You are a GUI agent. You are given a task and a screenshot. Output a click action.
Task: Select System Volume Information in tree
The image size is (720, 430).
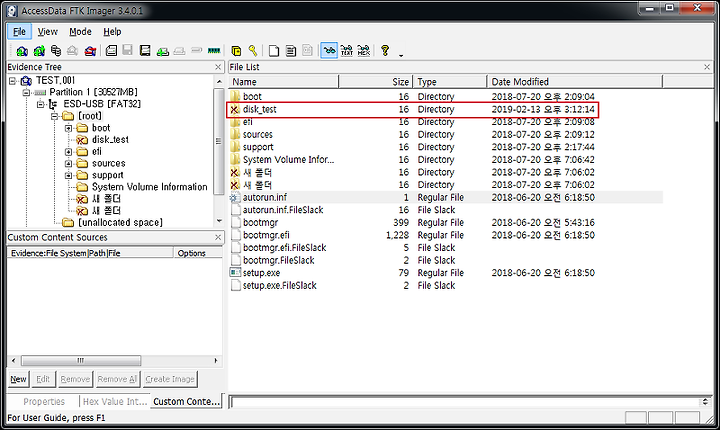point(150,187)
